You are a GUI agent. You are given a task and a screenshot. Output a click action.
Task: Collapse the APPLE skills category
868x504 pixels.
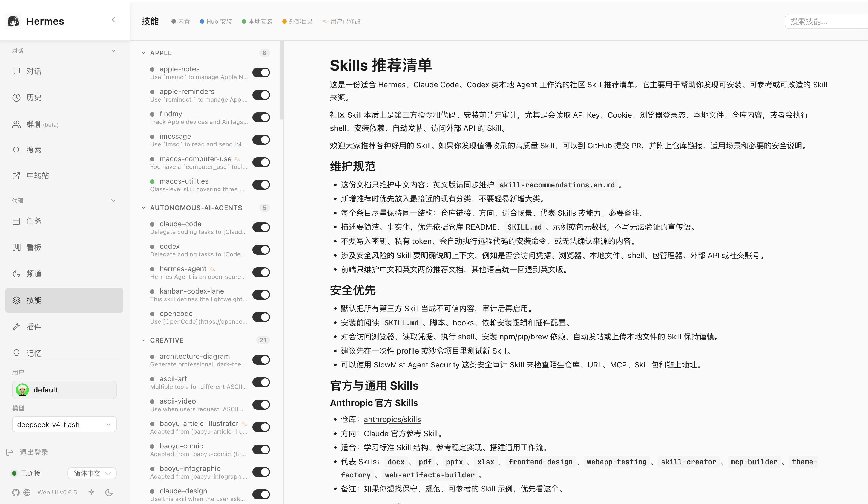coord(143,53)
